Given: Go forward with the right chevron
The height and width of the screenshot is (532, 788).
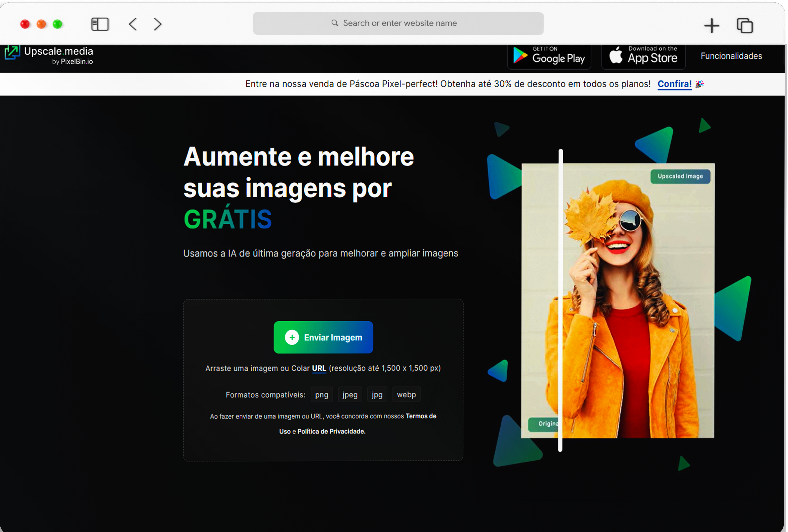Looking at the screenshot, I should point(157,24).
